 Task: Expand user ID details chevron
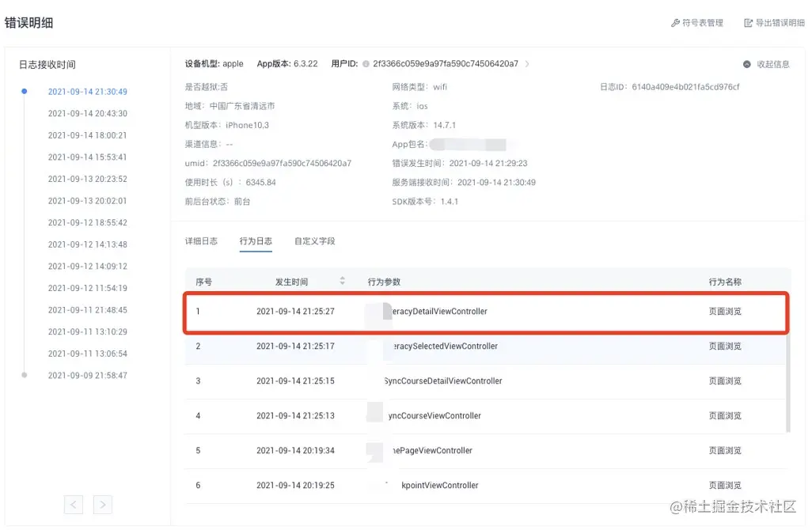[x=527, y=63]
